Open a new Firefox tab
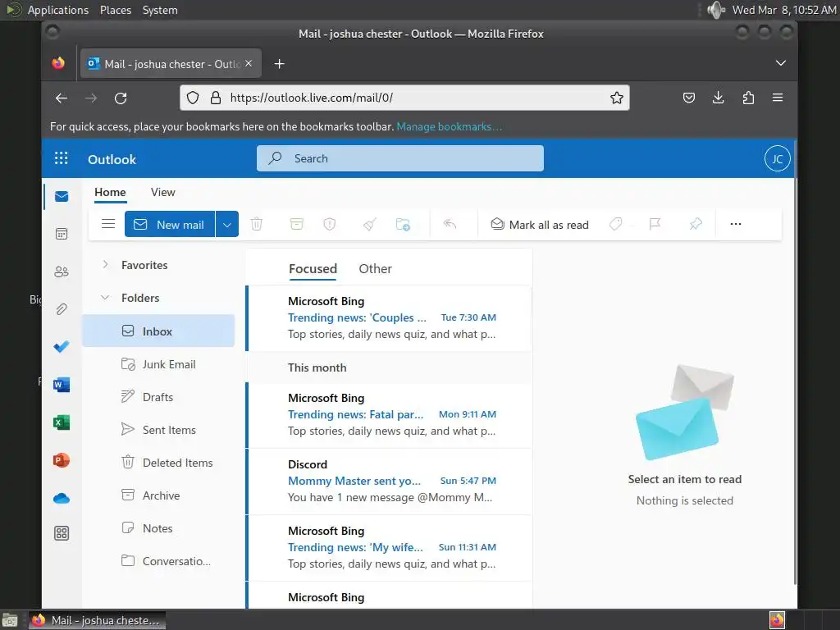The height and width of the screenshot is (630, 840). (279, 64)
